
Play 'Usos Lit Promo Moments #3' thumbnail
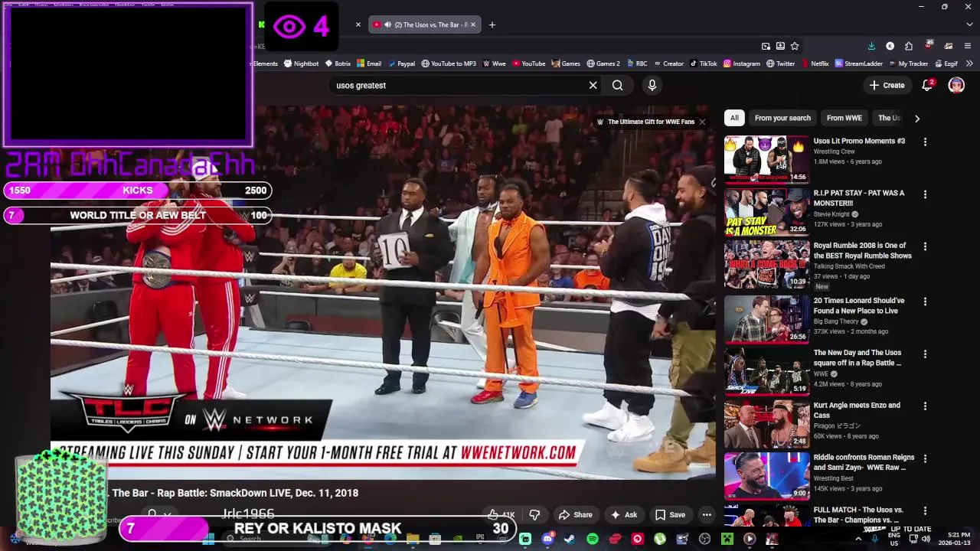click(x=766, y=159)
